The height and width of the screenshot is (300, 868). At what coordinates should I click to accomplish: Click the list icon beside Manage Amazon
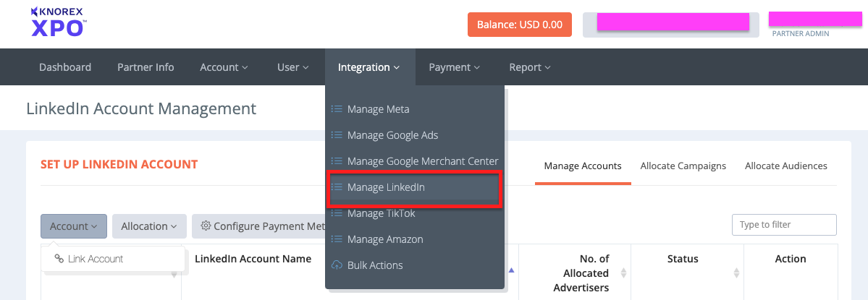pos(337,239)
